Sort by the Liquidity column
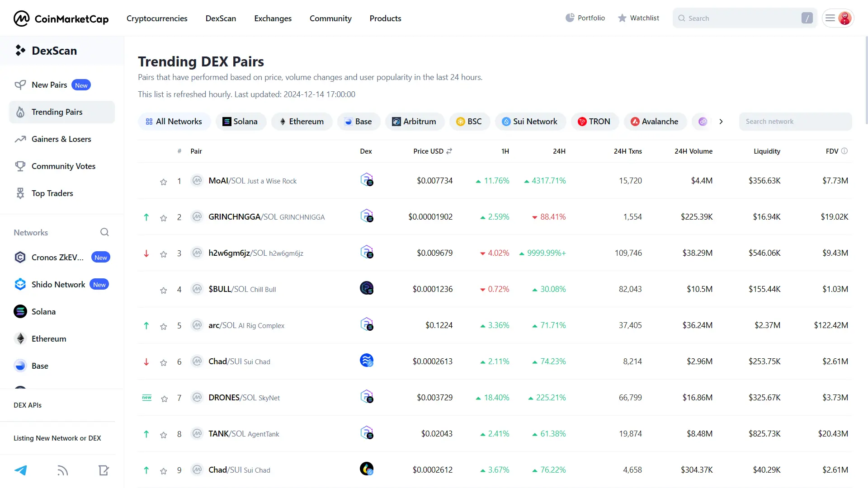Screen dimensions: 868x488 [x=767, y=151]
